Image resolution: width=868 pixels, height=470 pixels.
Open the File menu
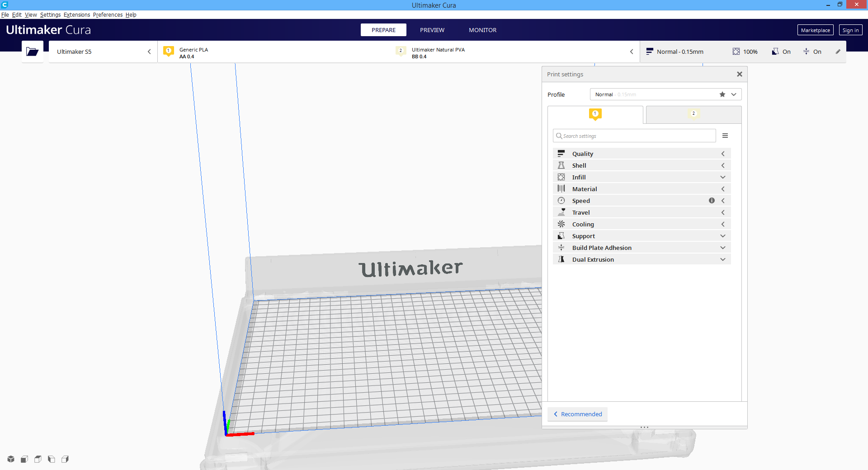pyautogui.click(x=5, y=15)
